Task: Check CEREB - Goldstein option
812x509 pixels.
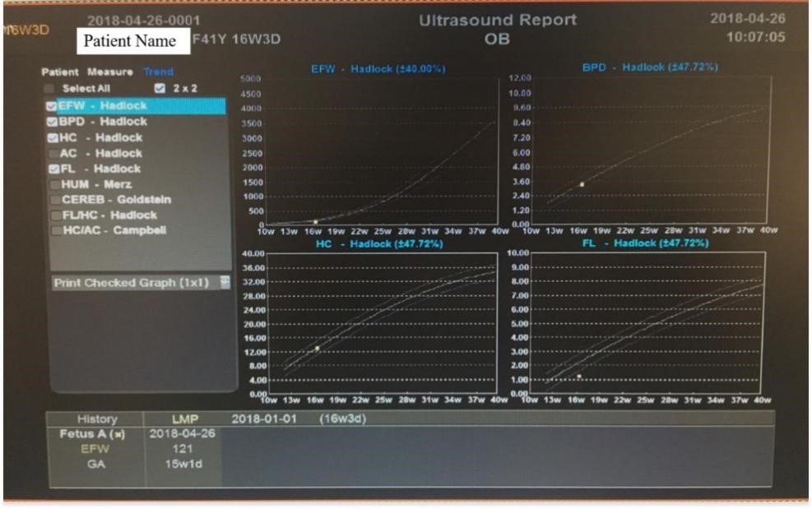Action: click(53, 200)
